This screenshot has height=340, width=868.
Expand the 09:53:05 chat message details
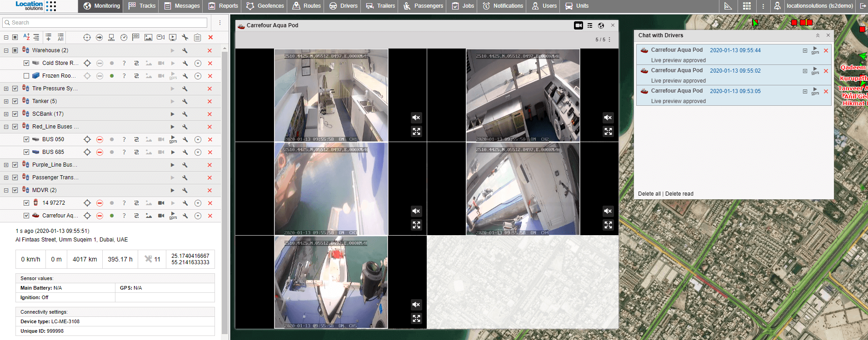[x=805, y=91]
